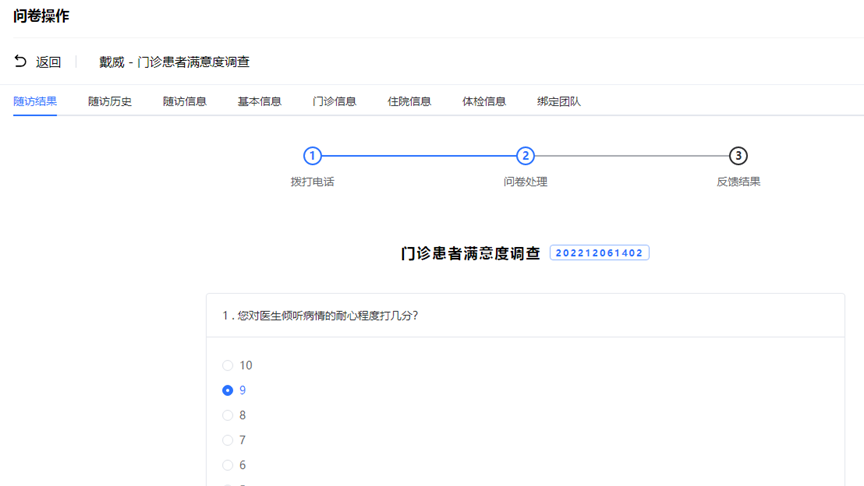
Task: Open the 随访历史 tab
Action: pyautogui.click(x=110, y=101)
